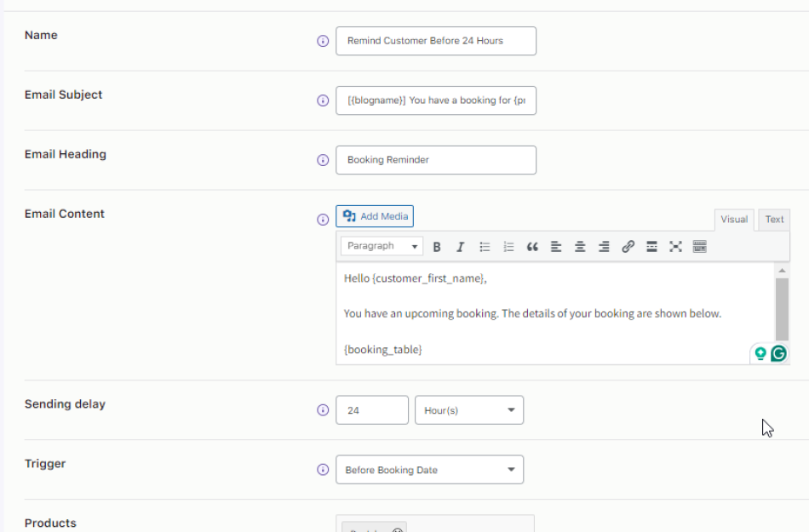
Task: Apply italic formatting
Action: coord(461,246)
